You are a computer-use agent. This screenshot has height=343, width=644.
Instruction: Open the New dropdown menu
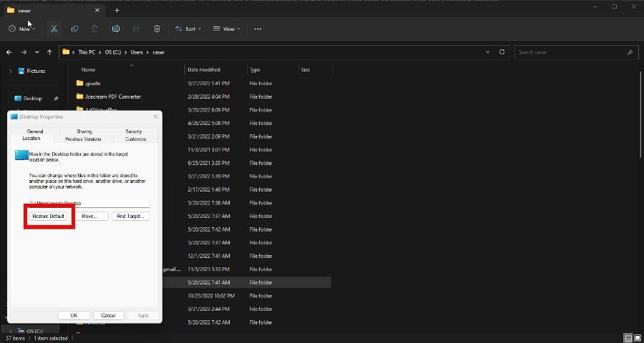point(22,29)
